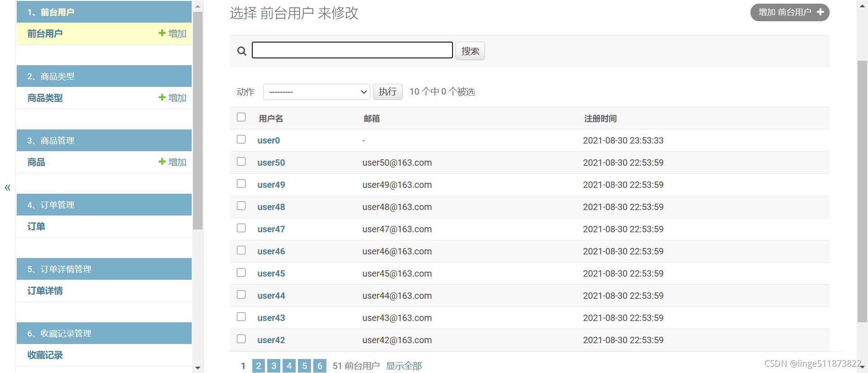Sort by the 用户名 column header
The height and width of the screenshot is (373, 868).
pos(271,119)
